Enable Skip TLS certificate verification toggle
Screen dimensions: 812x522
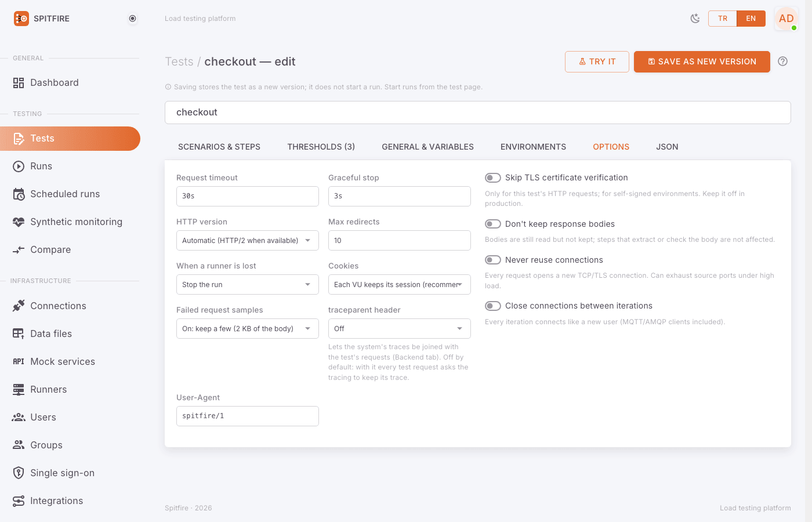[493, 177]
